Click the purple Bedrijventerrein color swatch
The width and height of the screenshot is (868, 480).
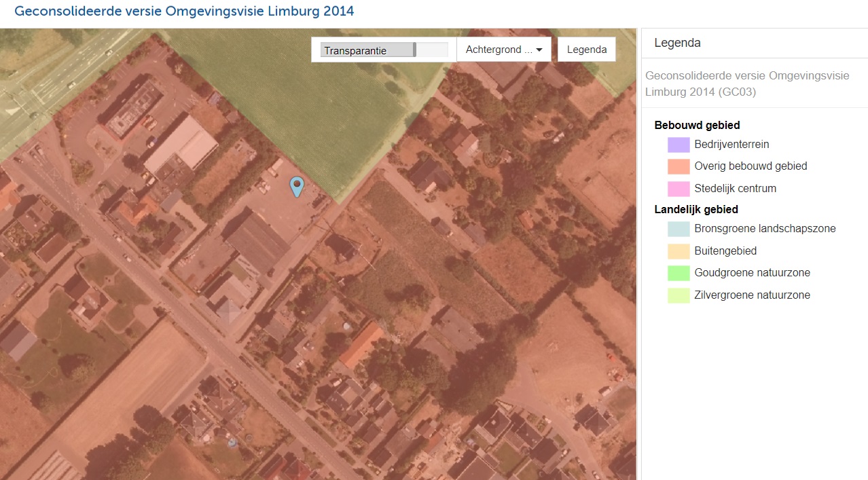point(679,145)
